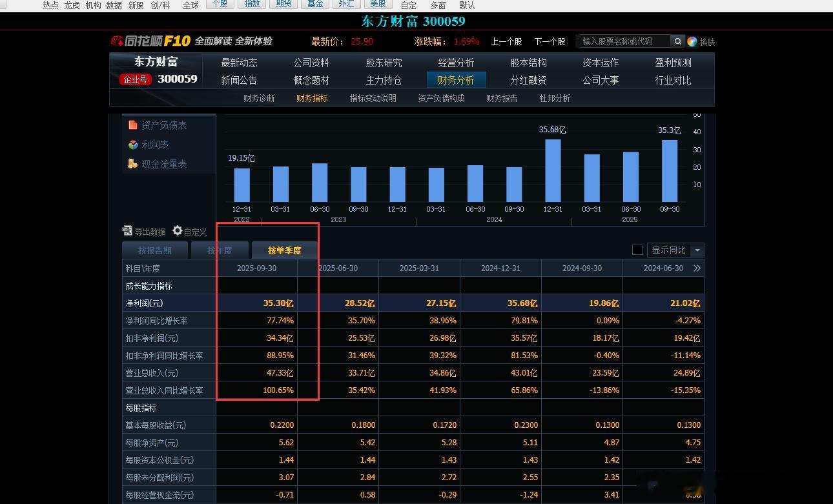Select the 财务指标 sub-tab

point(312,98)
